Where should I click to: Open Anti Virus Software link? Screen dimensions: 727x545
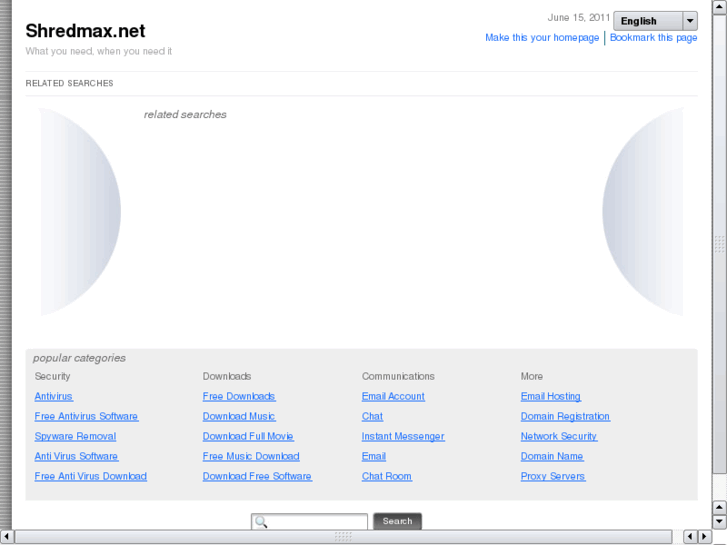tap(77, 456)
